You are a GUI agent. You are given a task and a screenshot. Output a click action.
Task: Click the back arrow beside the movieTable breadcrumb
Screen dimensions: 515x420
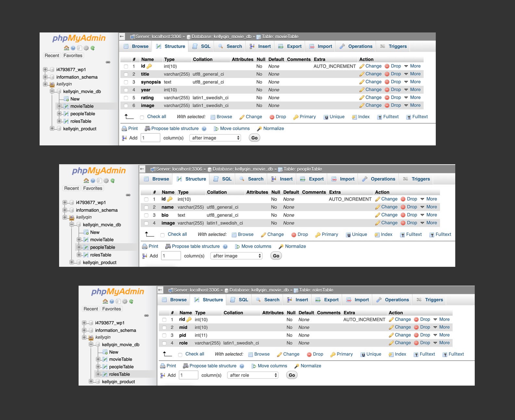click(122, 36)
